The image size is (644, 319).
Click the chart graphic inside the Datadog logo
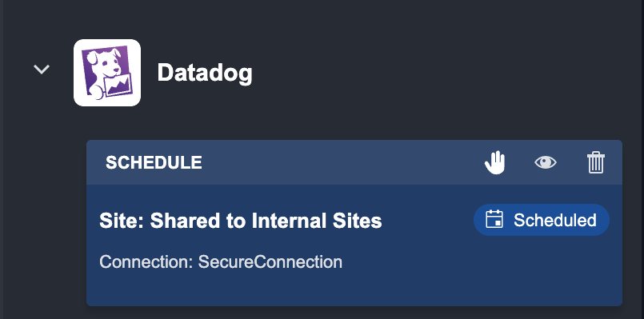118,86
